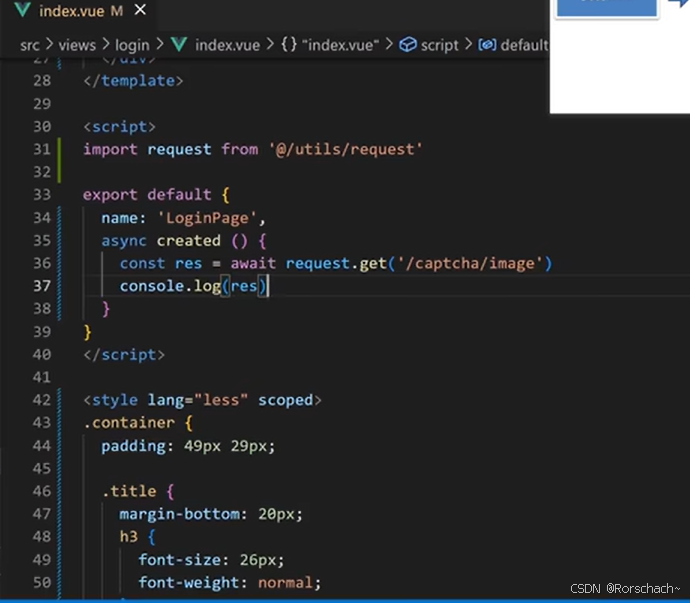This screenshot has width=690, height=603.
Task: Click the curly braces breadcrumb icon
Action: [289, 44]
